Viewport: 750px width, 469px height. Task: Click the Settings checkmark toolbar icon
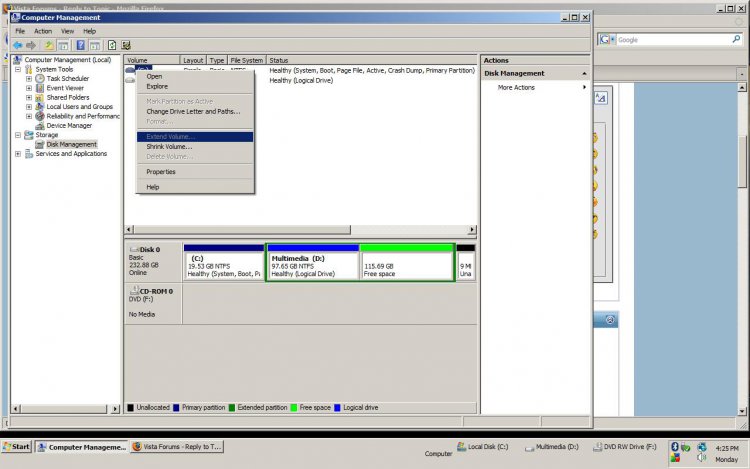pyautogui.click(x=126, y=45)
